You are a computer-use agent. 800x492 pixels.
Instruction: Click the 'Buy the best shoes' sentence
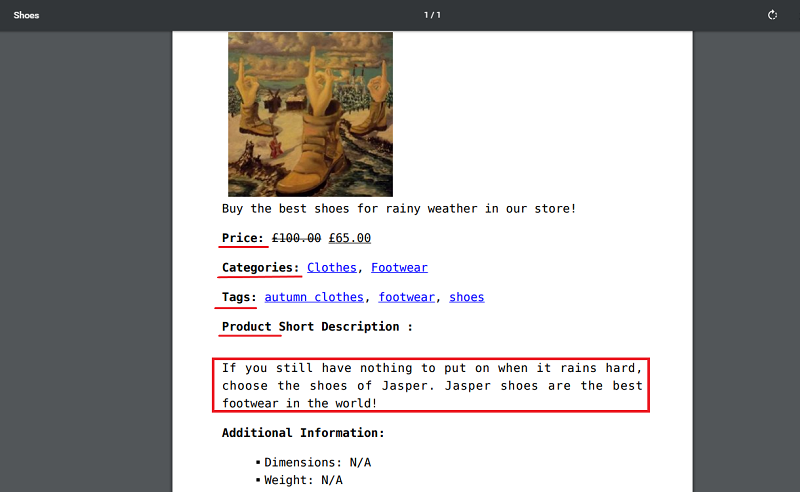399,209
